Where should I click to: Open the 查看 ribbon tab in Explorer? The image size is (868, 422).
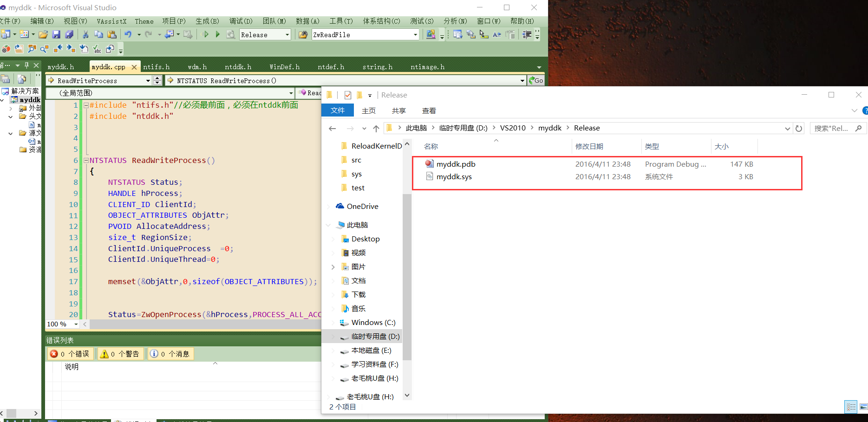coord(429,110)
